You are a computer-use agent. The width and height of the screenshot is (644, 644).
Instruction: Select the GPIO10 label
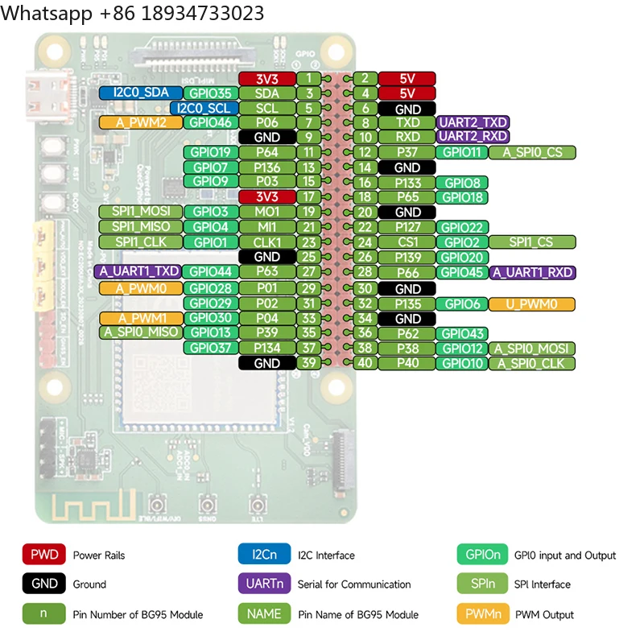[461, 364]
